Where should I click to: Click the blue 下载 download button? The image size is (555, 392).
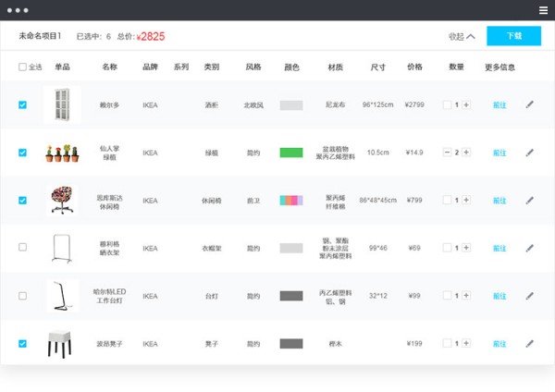(x=513, y=36)
